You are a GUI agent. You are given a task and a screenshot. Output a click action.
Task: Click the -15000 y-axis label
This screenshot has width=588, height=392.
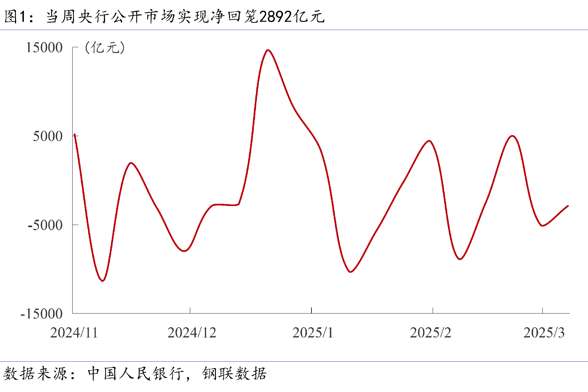(x=41, y=314)
